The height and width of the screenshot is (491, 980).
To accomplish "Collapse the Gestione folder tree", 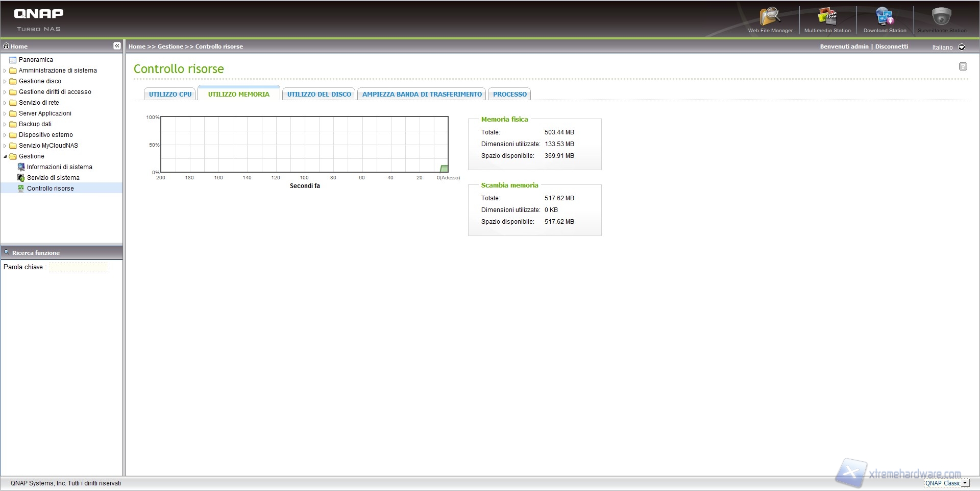I will point(5,156).
